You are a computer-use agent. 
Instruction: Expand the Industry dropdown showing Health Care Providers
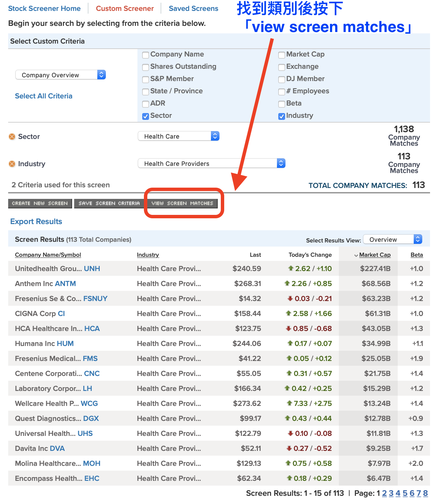coord(212,163)
